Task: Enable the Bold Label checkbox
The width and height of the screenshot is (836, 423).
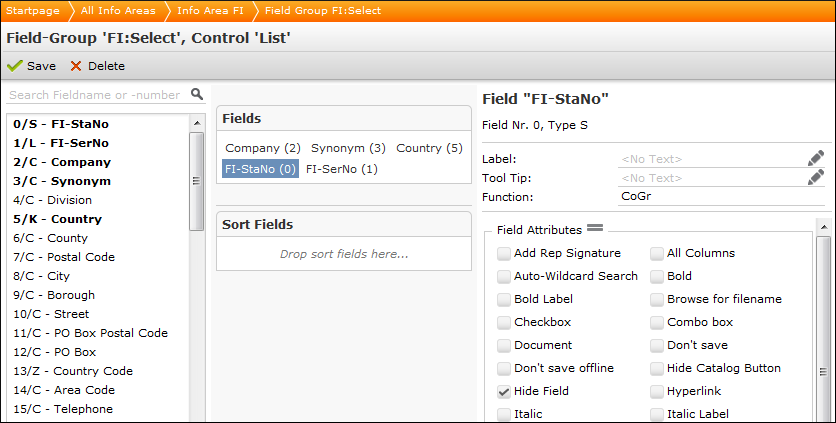Action: [x=504, y=299]
